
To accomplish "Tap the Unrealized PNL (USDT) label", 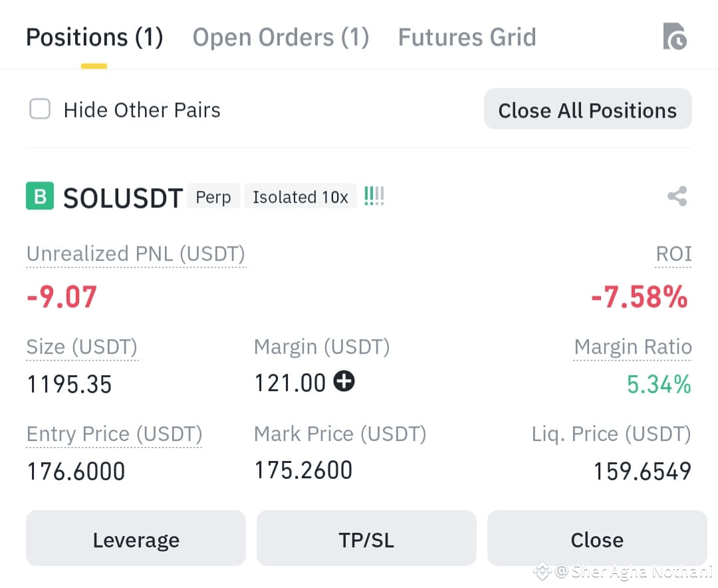I will [x=136, y=254].
